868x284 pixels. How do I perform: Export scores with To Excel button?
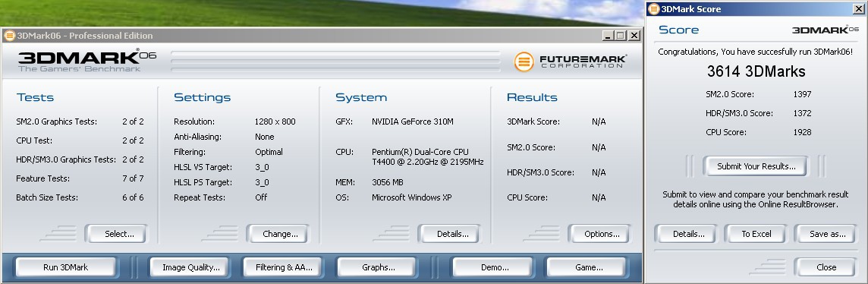click(x=756, y=234)
